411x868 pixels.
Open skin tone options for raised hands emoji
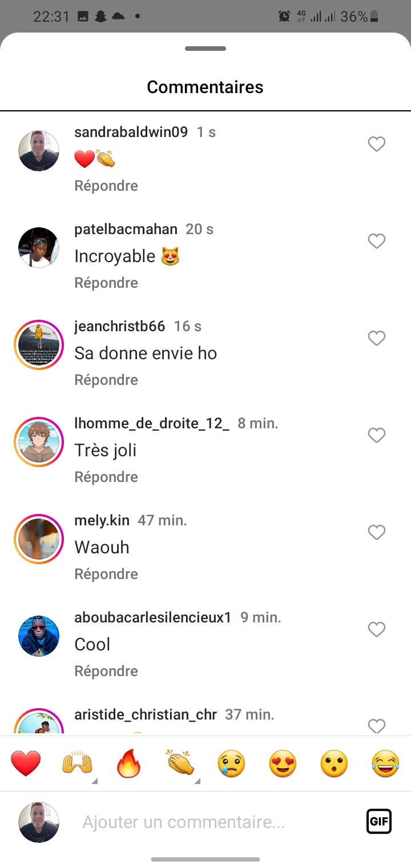tap(94, 781)
